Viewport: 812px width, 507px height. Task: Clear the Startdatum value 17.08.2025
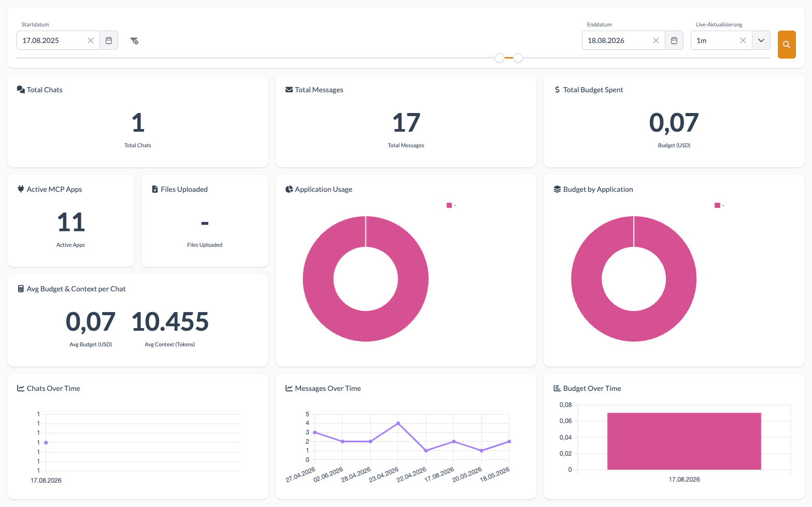91,40
